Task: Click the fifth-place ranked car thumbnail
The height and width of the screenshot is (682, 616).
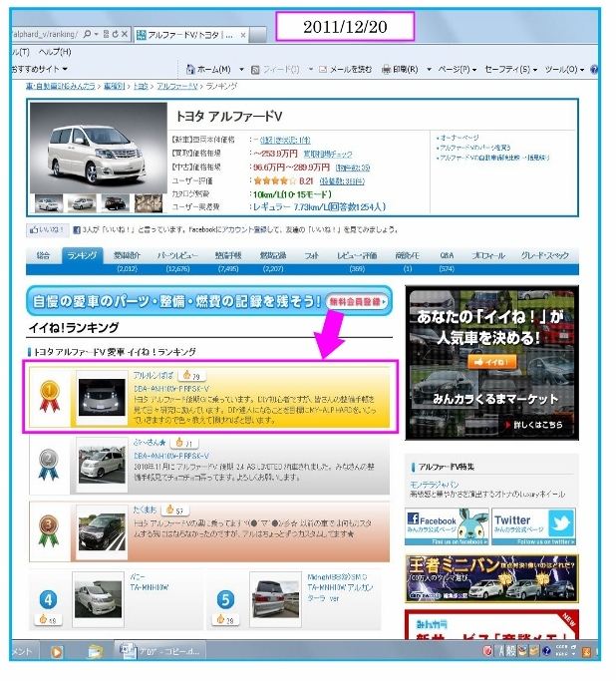Action: (276, 599)
